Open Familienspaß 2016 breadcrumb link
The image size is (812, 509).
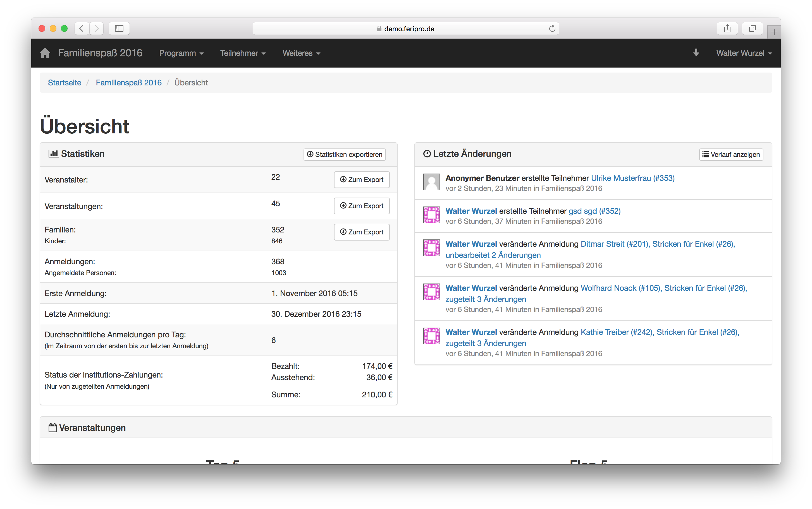tap(129, 83)
